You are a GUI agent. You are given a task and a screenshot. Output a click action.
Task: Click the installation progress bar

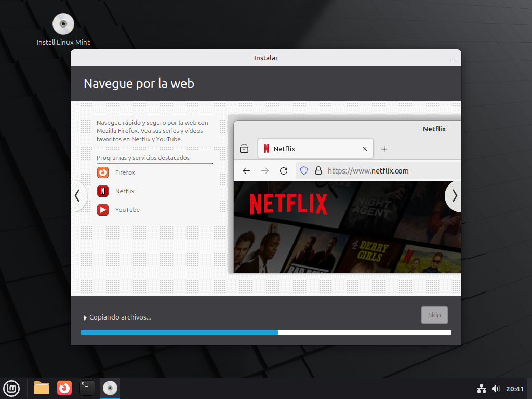[265, 332]
